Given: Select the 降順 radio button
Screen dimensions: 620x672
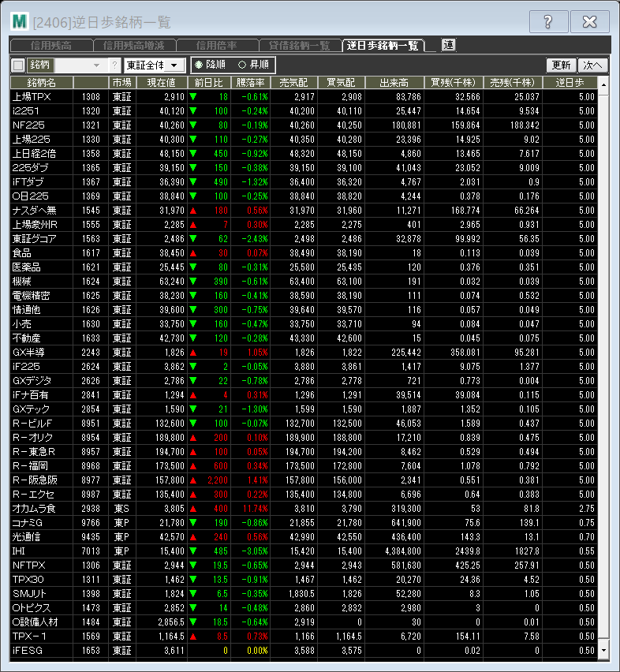Looking at the screenshot, I should coord(198,65).
